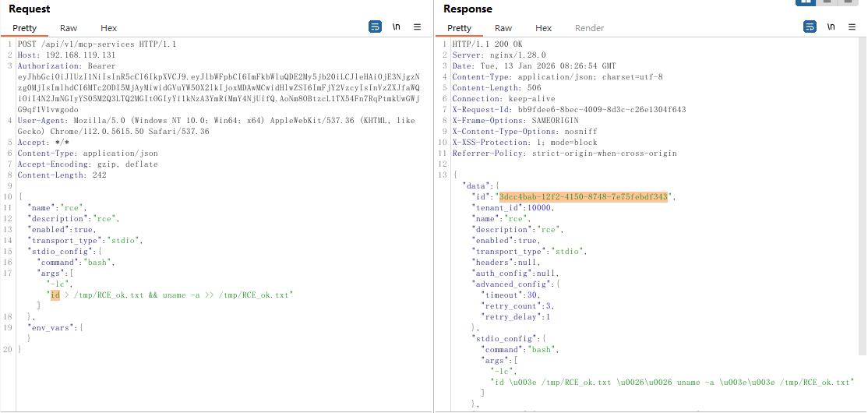The height and width of the screenshot is (413, 868).
Task: Click the Response line number 13 in gutter
Action: [443, 175]
